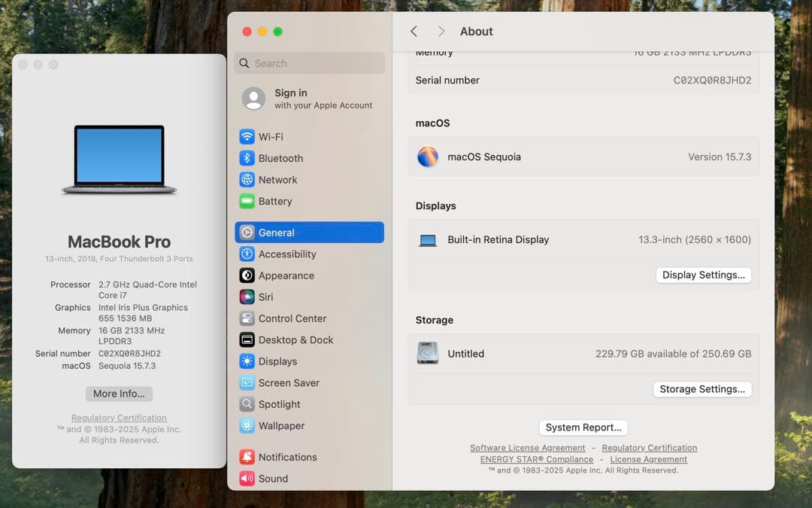Open Spotlight settings via magnifier icon
Image resolution: width=812 pixels, height=508 pixels.
pos(249,404)
